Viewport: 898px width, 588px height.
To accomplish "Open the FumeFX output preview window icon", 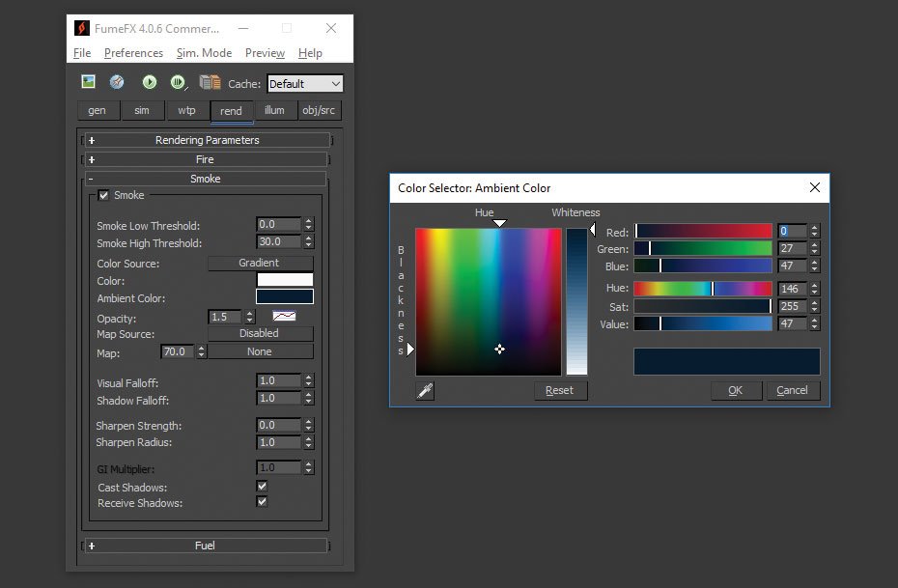I will (88, 82).
